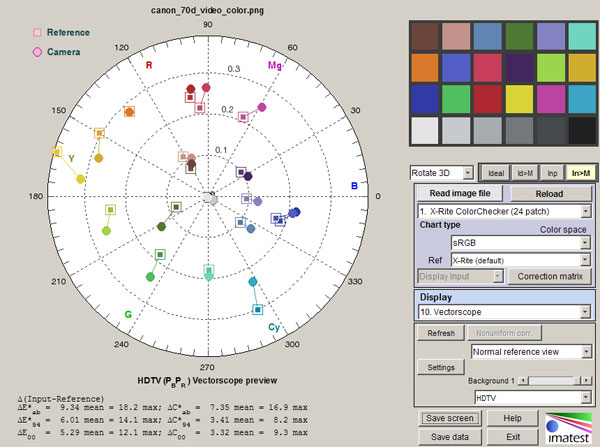The width and height of the screenshot is (600, 447).
Task: Click the cyan reference square on vectorscope
Action: coord(258,309)
